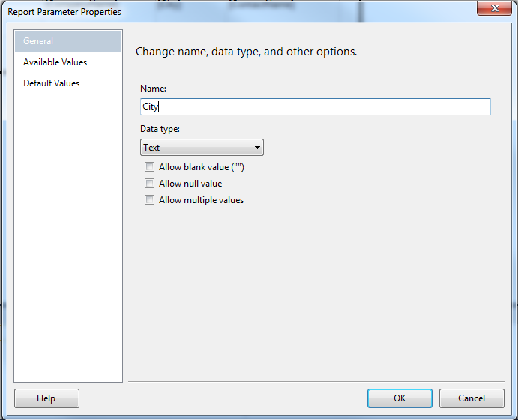The image size is (518, 420).
Task: Click the heading "Change name, data type, and other options."
Action: 247,52
